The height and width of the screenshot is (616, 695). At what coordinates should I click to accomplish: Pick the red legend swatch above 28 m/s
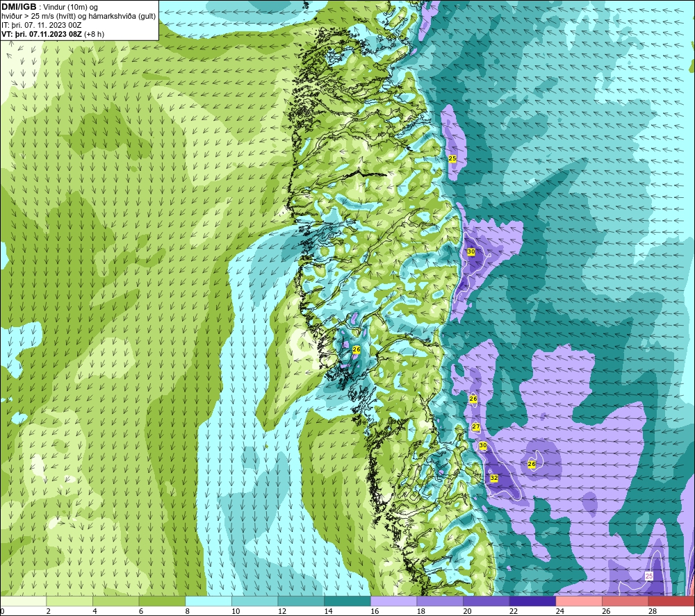point(671,601)
